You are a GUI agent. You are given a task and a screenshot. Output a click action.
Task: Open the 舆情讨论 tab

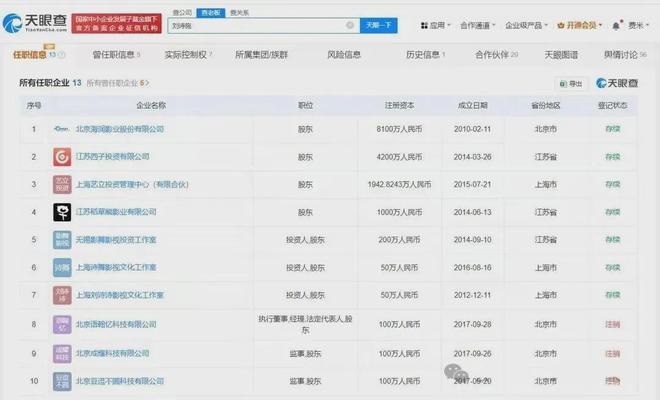coord(625,55)
